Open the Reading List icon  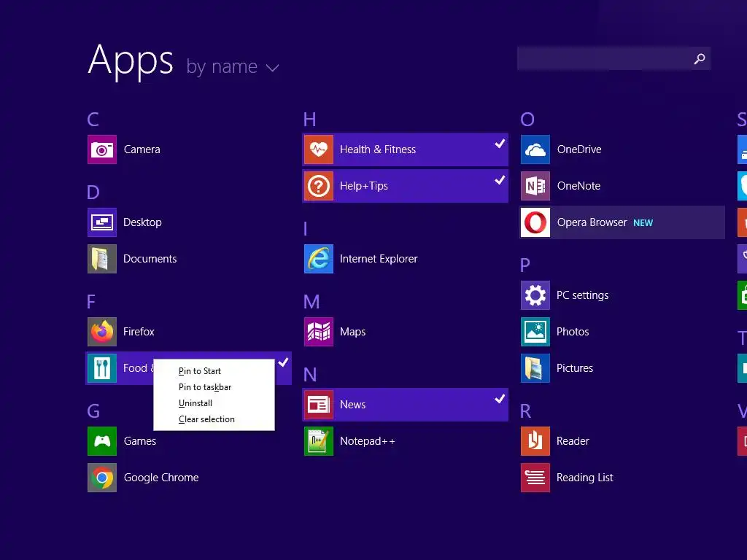coord(535,478)
